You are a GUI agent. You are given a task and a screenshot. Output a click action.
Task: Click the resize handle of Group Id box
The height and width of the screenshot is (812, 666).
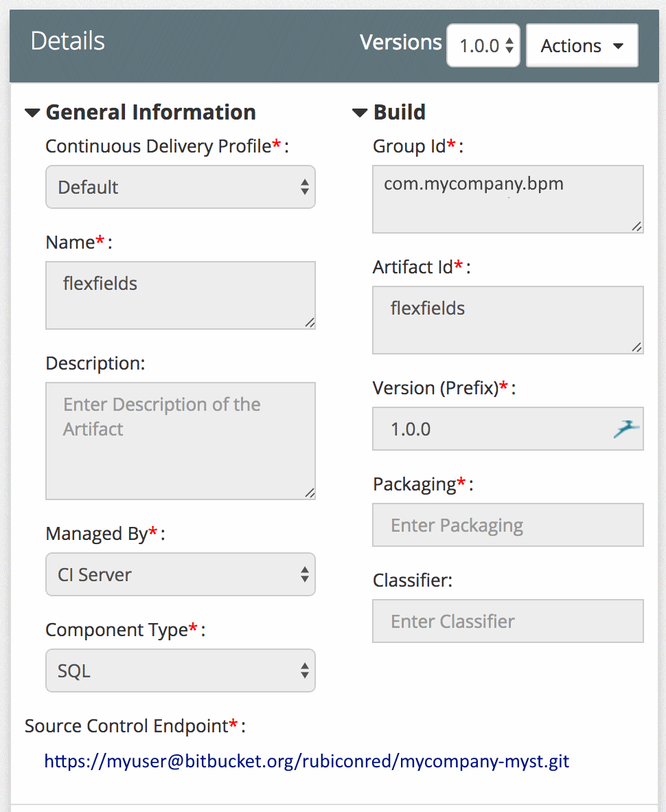637,227
